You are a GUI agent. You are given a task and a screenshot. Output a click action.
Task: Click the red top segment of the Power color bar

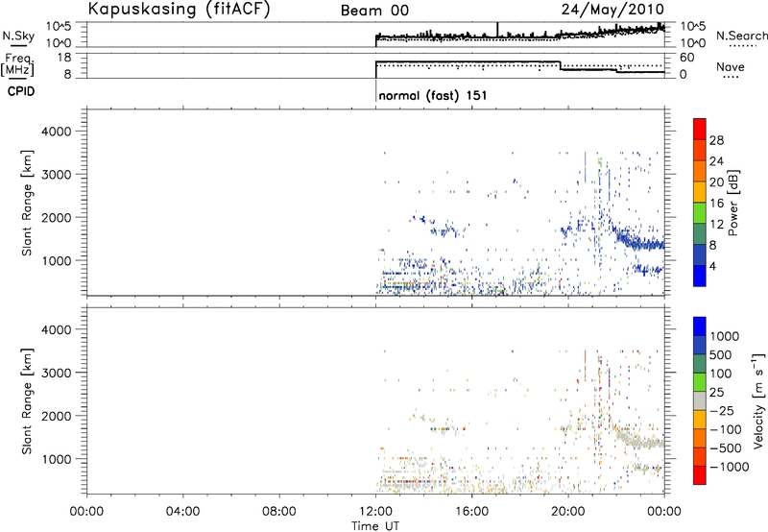[x=700, y=129]
